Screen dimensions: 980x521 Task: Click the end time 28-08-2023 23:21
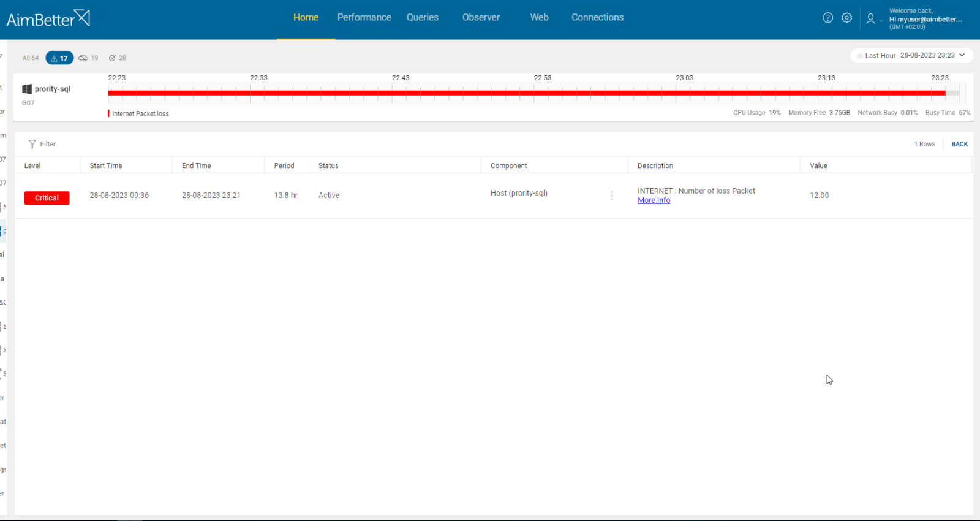click(211, 196)
